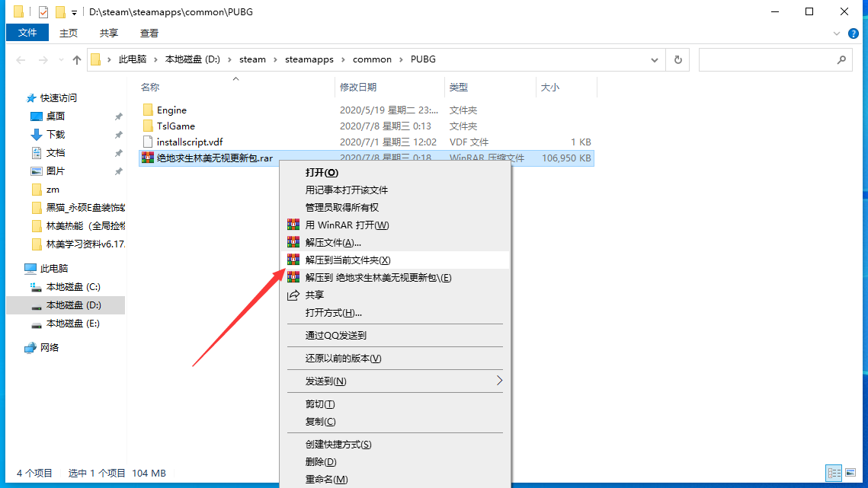Switch to the 主页 ribbon tab
The width and height of the screenshot is (868, 488).
click(x=69, y=33)
